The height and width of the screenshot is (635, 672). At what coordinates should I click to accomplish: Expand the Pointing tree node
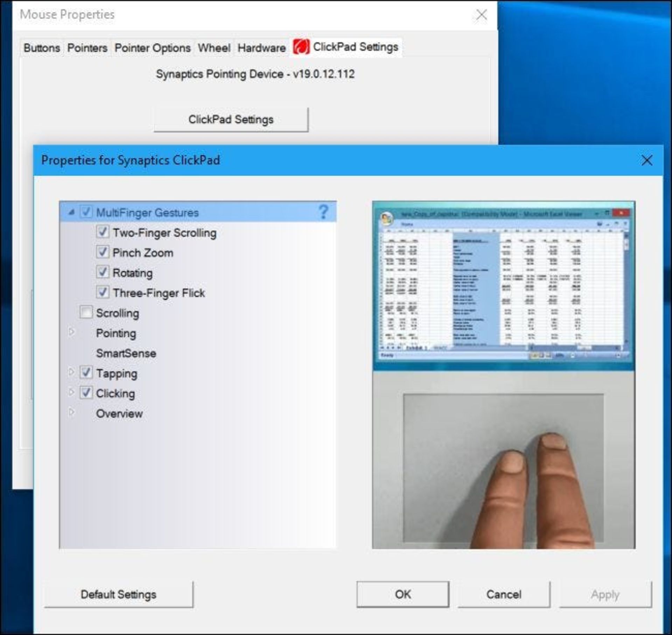pos(71,332)
